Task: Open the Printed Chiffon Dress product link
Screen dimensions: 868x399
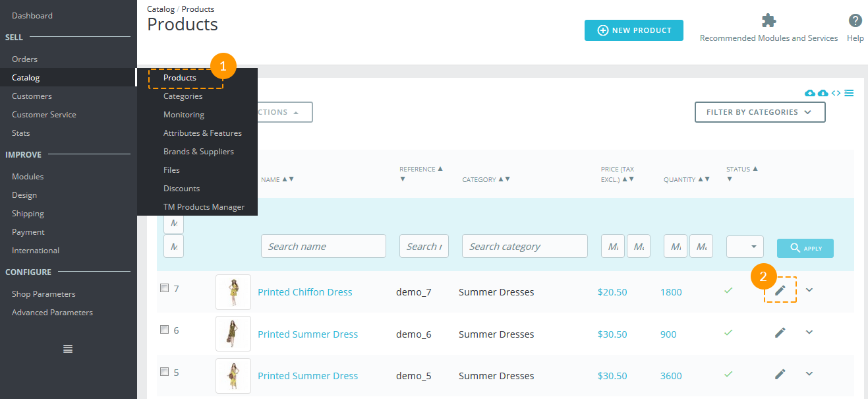Action: coord(305,292)
